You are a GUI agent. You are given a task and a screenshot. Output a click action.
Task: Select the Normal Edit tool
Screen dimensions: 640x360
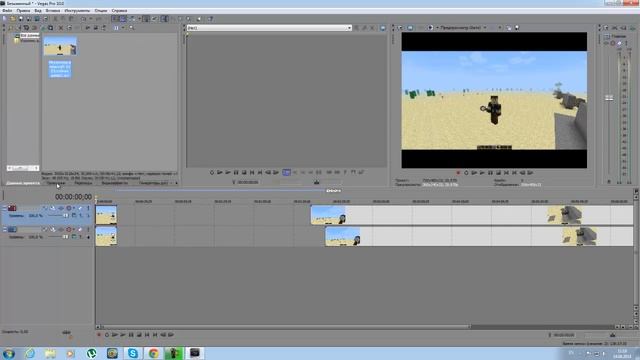(164, 19)
